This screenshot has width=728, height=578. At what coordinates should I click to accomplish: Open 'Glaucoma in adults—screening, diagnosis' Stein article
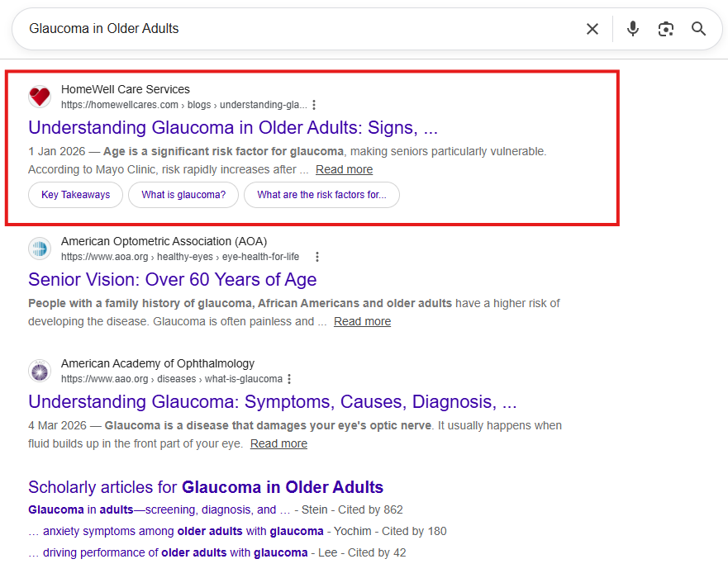coord(159,509)
